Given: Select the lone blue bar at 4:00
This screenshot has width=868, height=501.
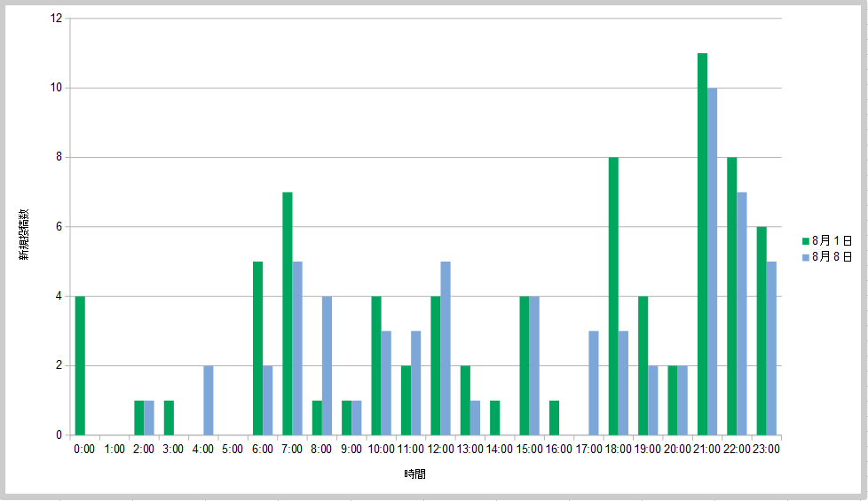Looking at the screenshot, I should pos(209,400).
